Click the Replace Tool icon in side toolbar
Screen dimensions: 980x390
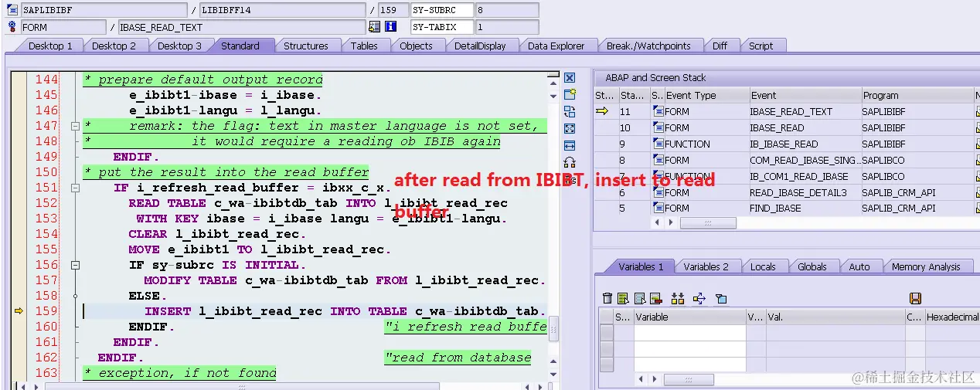click(x=570, y=112)
